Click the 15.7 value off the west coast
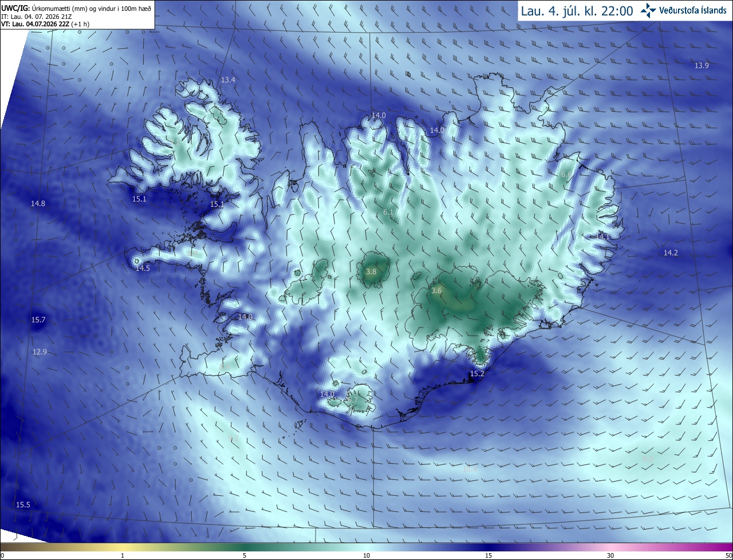Screen dimensions: 733x560 pyautogui.click(x=38, y=320)
